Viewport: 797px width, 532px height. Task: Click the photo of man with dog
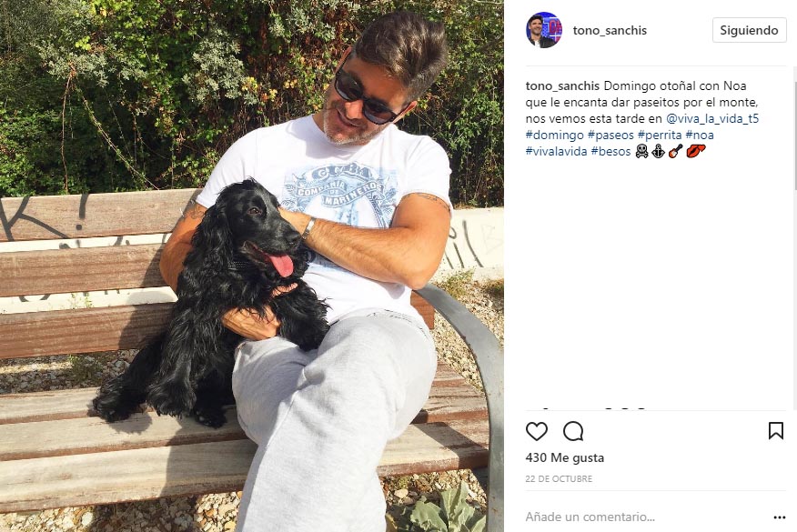[x=252, y=266]
